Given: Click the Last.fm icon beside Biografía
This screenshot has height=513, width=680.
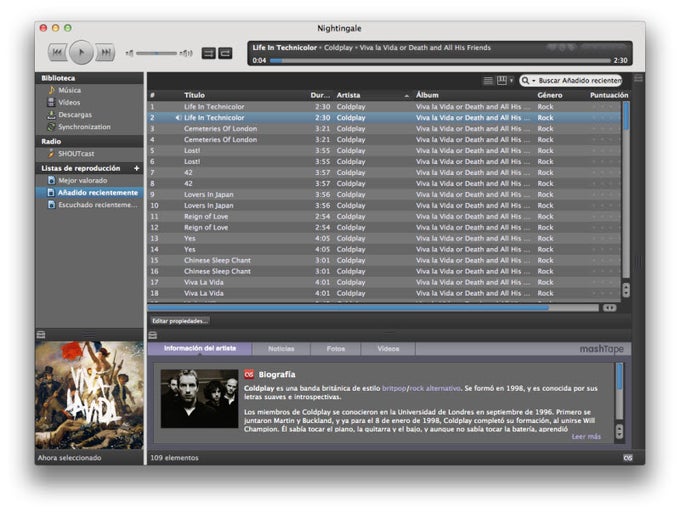Looking at the screenshot, I should (x=249, y=374).
